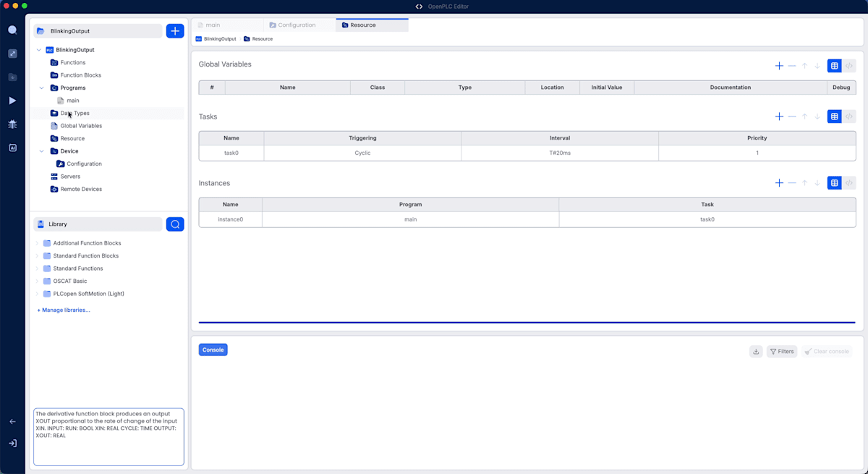
Task: Collapse the Device tree node
Action: 42,151
